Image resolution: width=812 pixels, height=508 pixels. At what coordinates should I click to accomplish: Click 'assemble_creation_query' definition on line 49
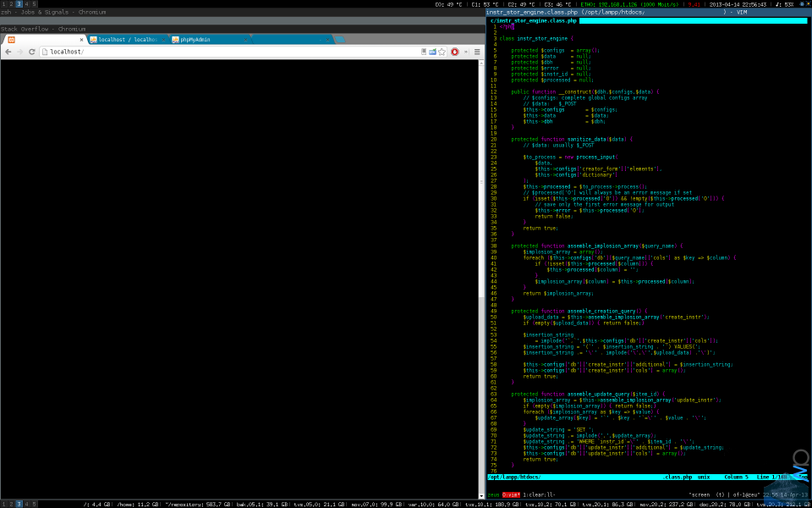tap(601, 311)
